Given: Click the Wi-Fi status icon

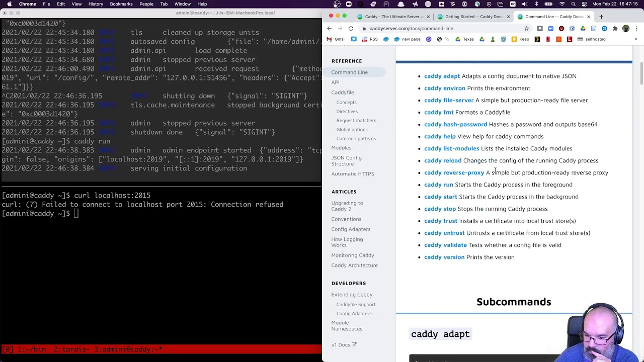Looking at the screenshot, I should [562, 4].
